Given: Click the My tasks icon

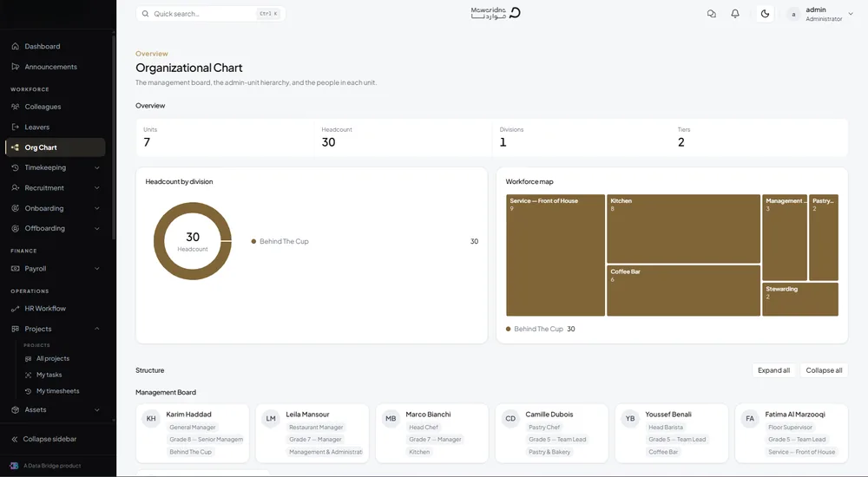Looking at the screenshot, I should click(x=29, y=376).
